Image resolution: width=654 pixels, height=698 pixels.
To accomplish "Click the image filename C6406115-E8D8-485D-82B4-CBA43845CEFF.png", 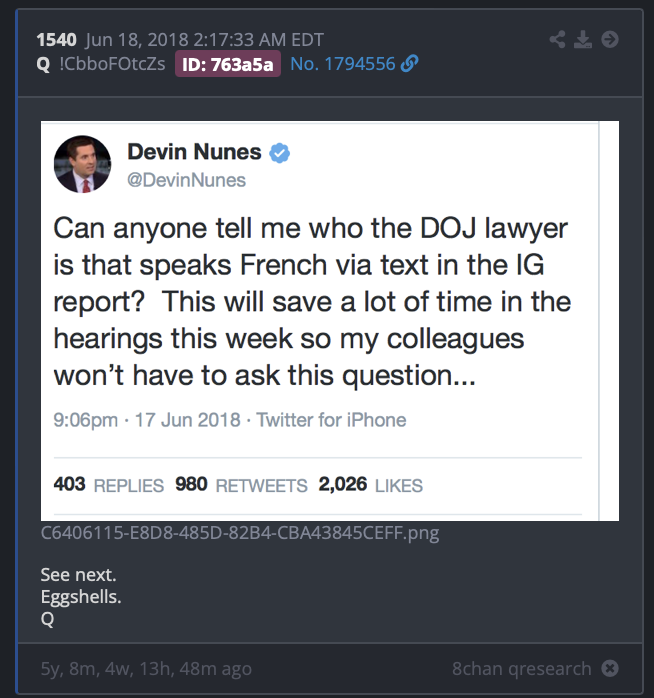I will pos(239,532).
